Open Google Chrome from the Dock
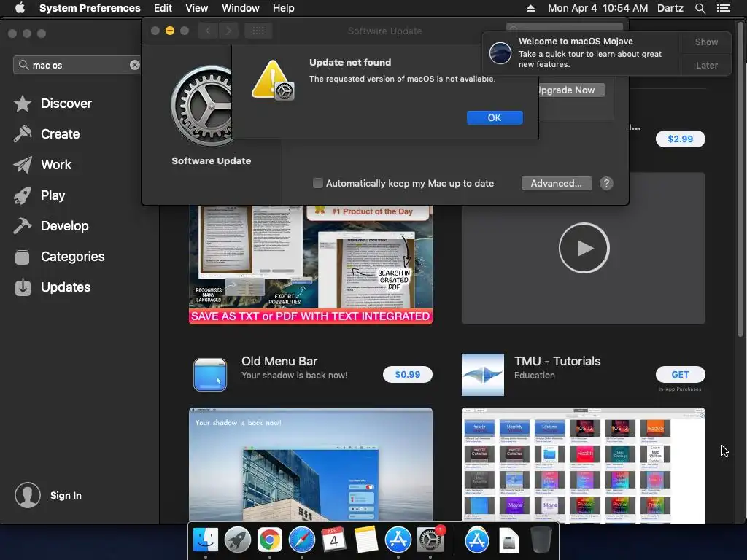Viewport: 747px width, 560px height. pyautogui.click(x=270, y=540)
